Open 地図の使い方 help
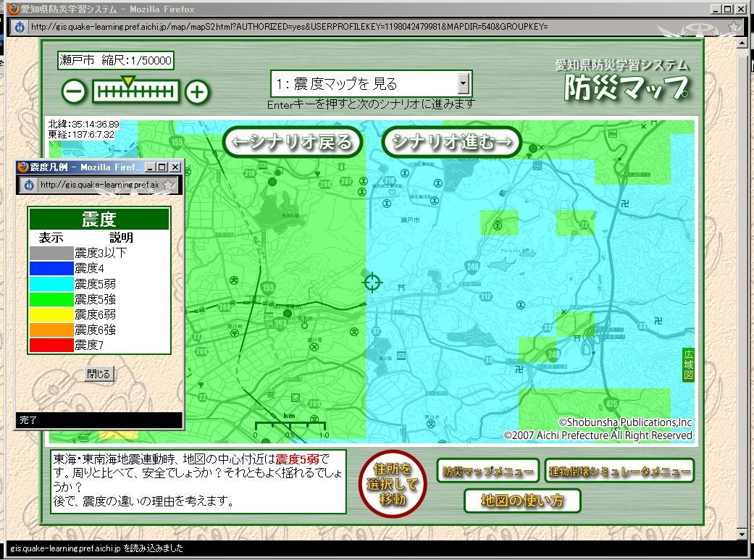Viewport: 754px width, 560px height. (x=522, y=501)
